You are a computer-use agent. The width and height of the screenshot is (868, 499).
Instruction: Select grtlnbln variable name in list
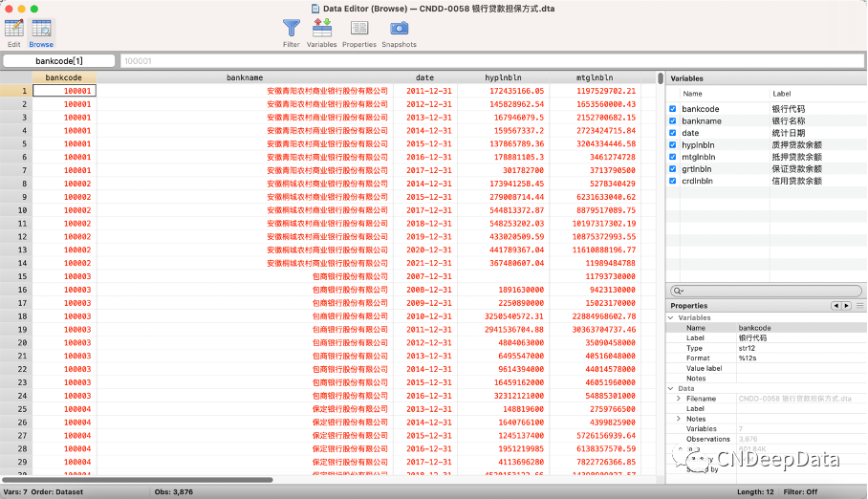697,169
